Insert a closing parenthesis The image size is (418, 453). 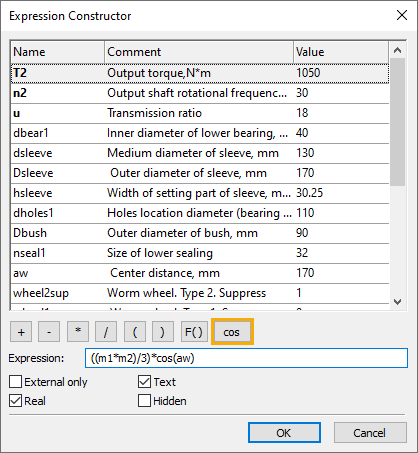click(163, 332)
